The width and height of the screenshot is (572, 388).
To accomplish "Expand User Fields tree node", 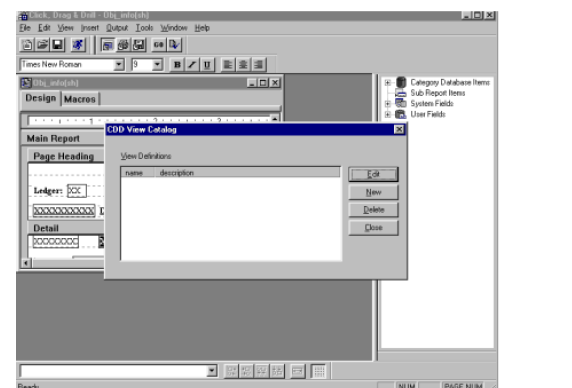I will tap(388, 115).
